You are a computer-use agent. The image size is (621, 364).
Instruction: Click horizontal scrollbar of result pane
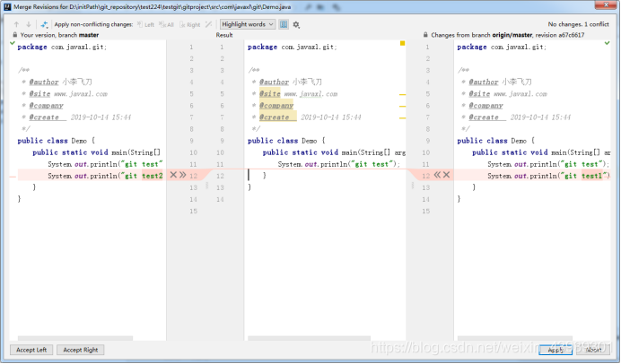click(309, 338)
